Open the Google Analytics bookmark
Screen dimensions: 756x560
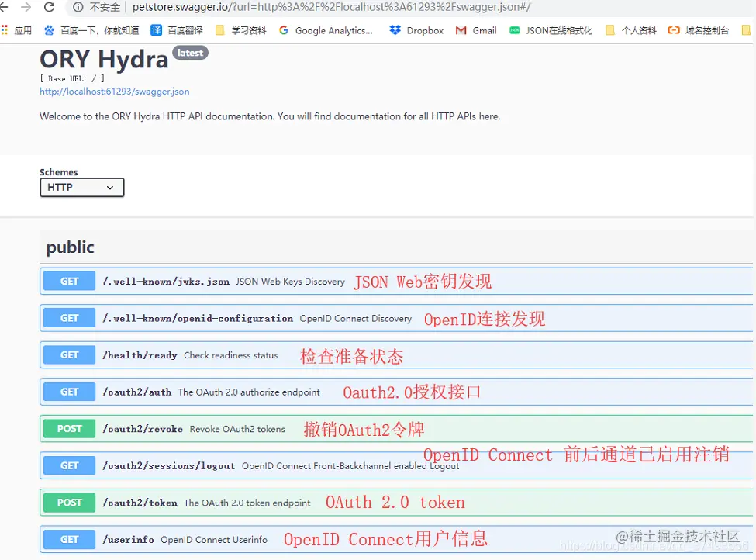coord(326,30)
